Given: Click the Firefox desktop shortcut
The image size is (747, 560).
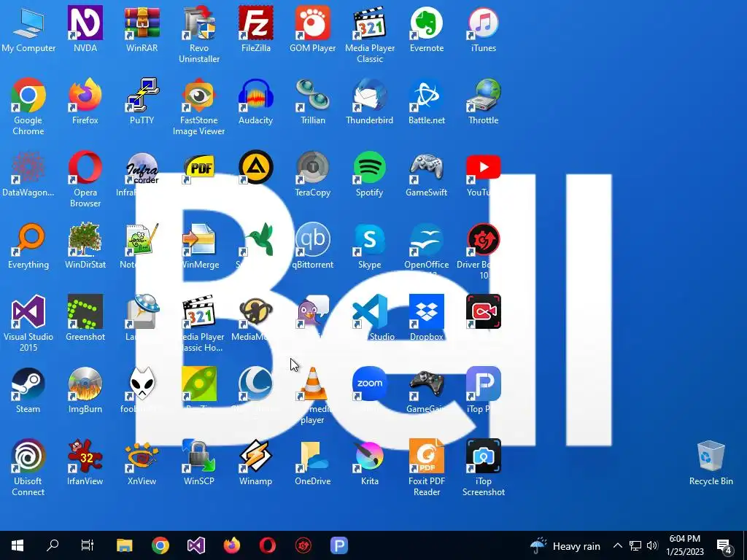Looking at the screenshot, I should pos(85,96).
